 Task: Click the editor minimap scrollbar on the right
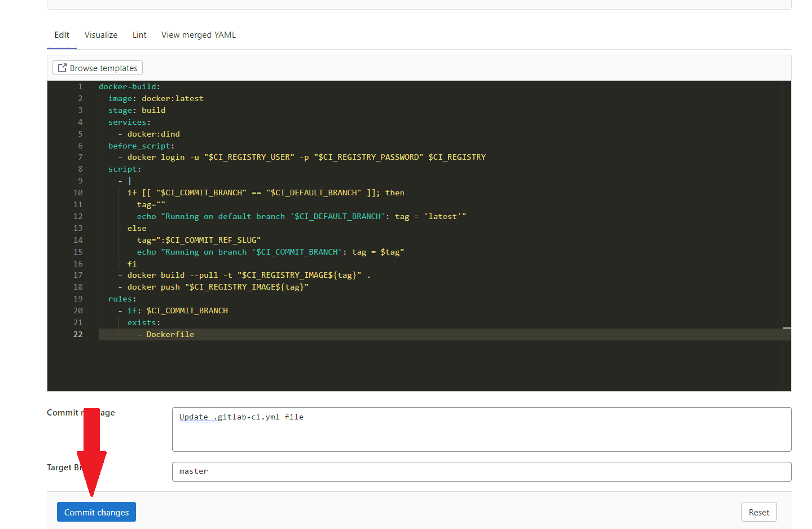(787, 236)
